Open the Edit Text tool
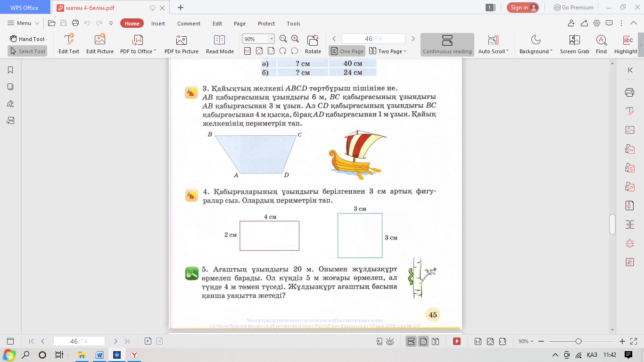Screen dimensions: 644x362 point(69,44)
